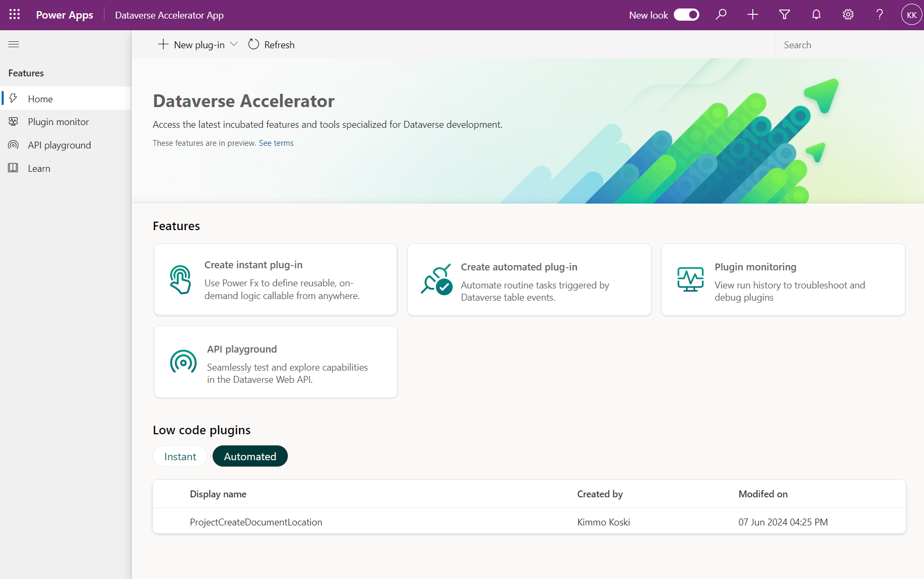Open the API playground feature card
The image size is (924, 579).
coord(276,362)
